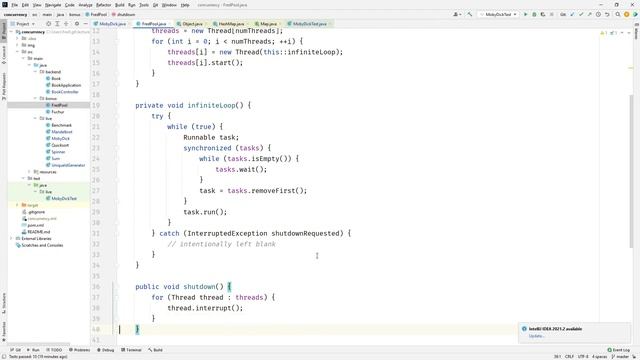This screenshot has height=360, width=640.
Task: Open the Navigate menu
Action: pyautogui.click(x=53, y=5)
